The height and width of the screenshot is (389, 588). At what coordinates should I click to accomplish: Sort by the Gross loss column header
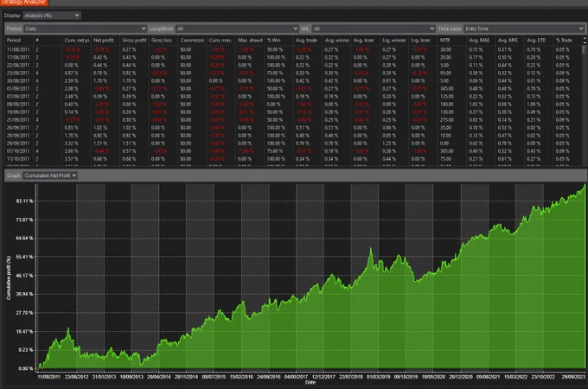(163, 40)
